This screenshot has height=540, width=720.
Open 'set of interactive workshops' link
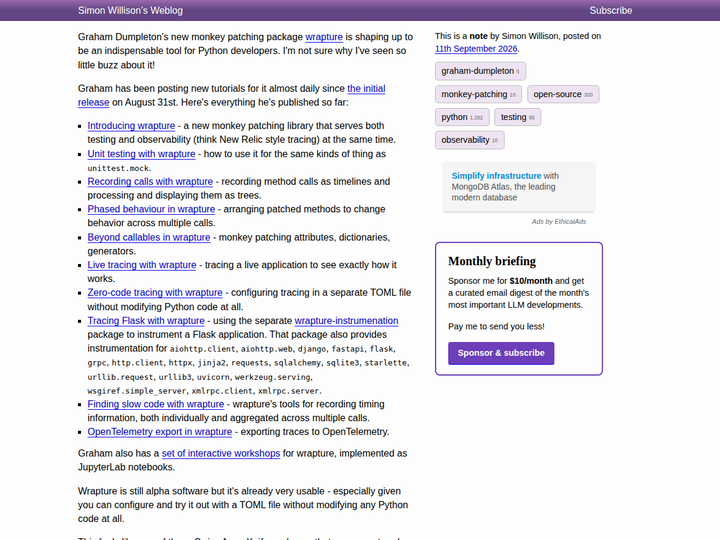pyautogui.click(x=221, y=453)
